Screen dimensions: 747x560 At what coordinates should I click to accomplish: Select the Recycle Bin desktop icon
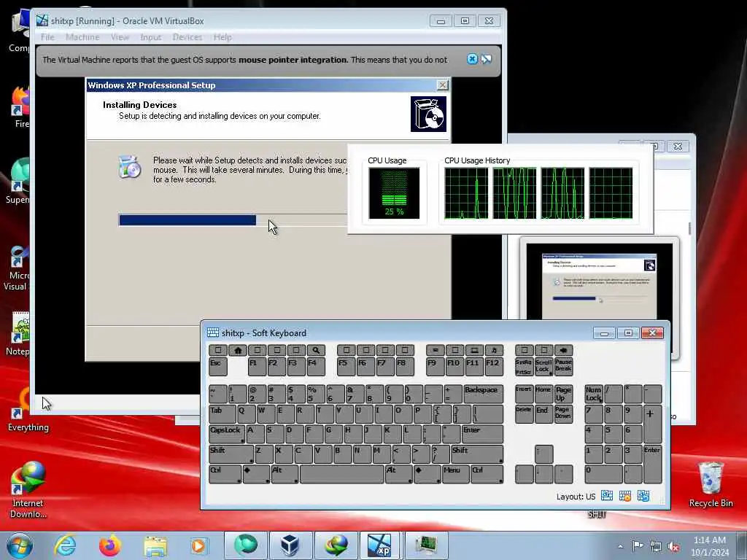pos(711,483)
